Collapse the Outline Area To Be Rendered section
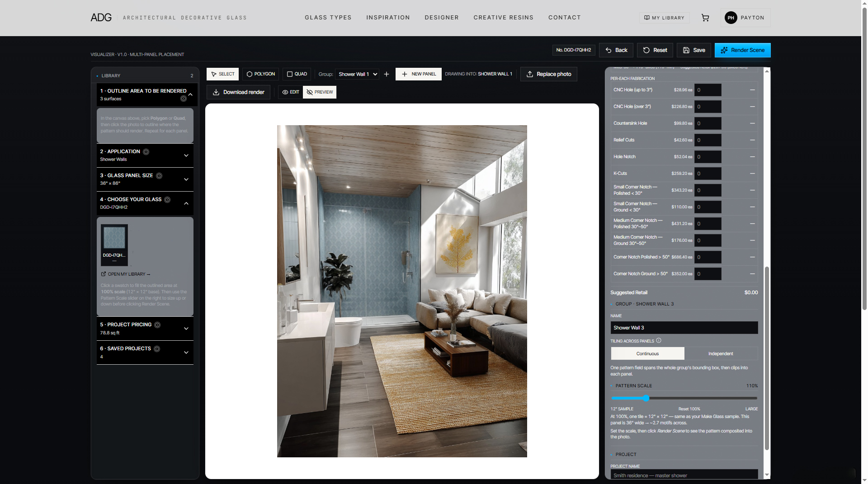This screenshot has width=868, height=484. [190, 94]
